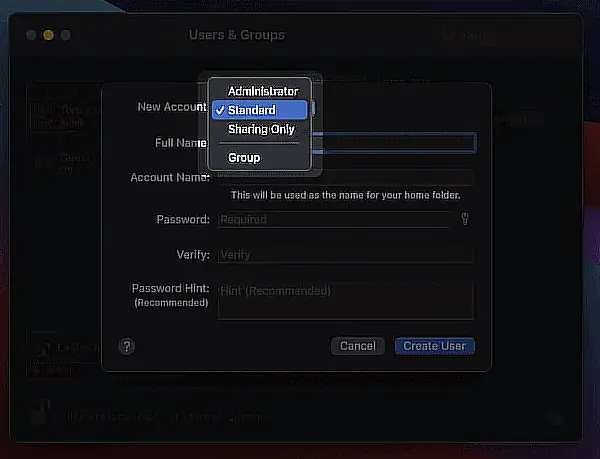Click the Verify password field
The image size is (600, 459).
(346, 255)
